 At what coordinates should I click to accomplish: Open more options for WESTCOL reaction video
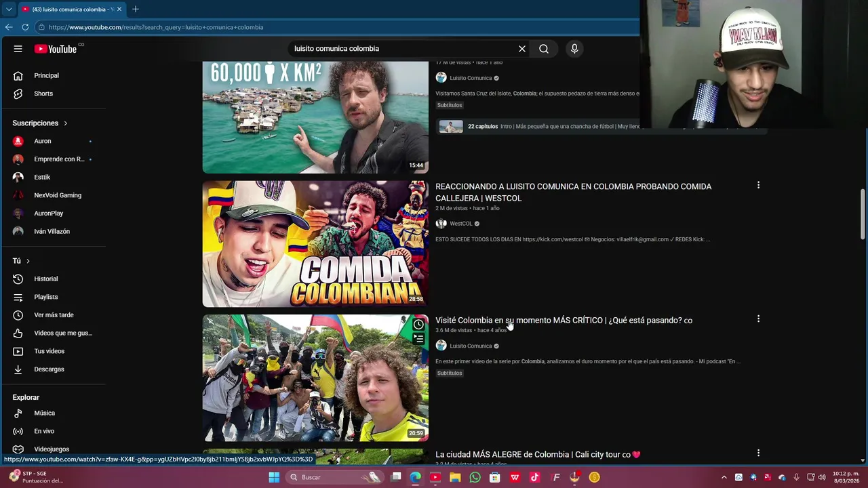(x=758, y=185)
